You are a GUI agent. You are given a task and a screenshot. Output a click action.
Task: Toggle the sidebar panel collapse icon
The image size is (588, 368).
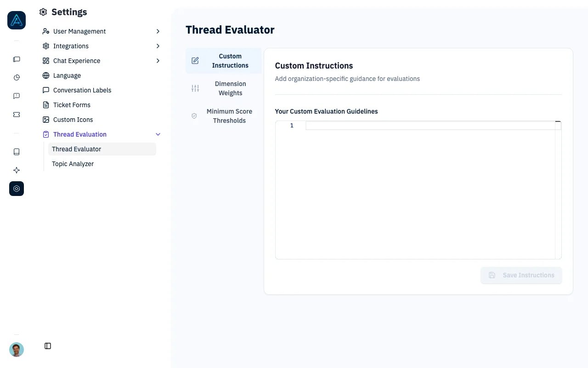[48, 346]
